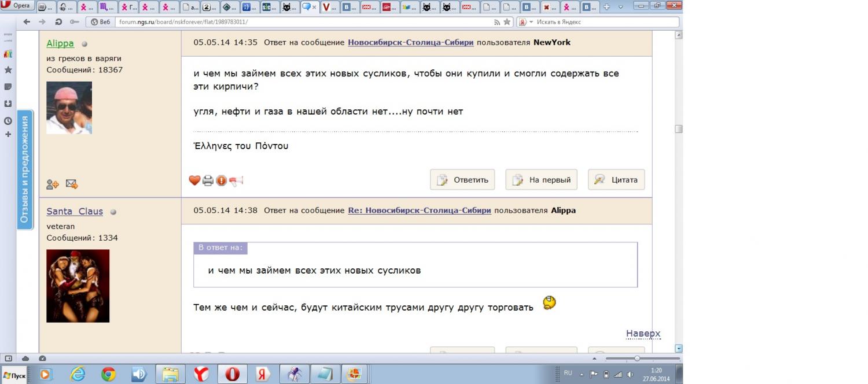Screen dimensions: 868x384
Task: Click the heart like icon under Alippa's post
Action: pyautogui.click(x=194, y=180)
